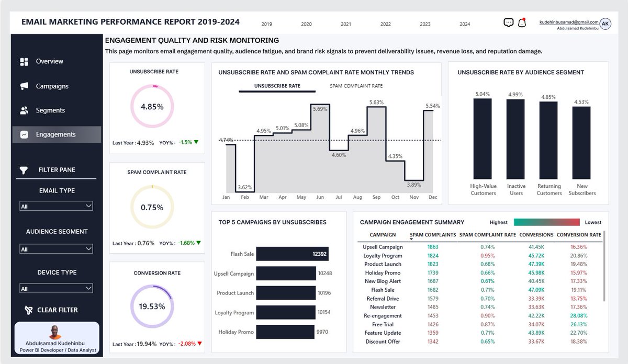Click the Conversion Rate donut gauge
Viewport: 628px width, 364px height.
[x=152, y=306]
